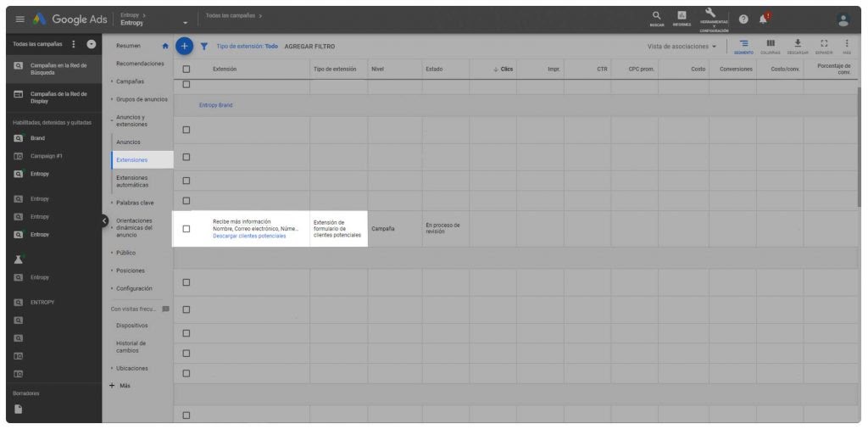Click the Expandir fullscreen icon
The width and height of the screenshot is (868, 429).
click(x=824, y=47)
